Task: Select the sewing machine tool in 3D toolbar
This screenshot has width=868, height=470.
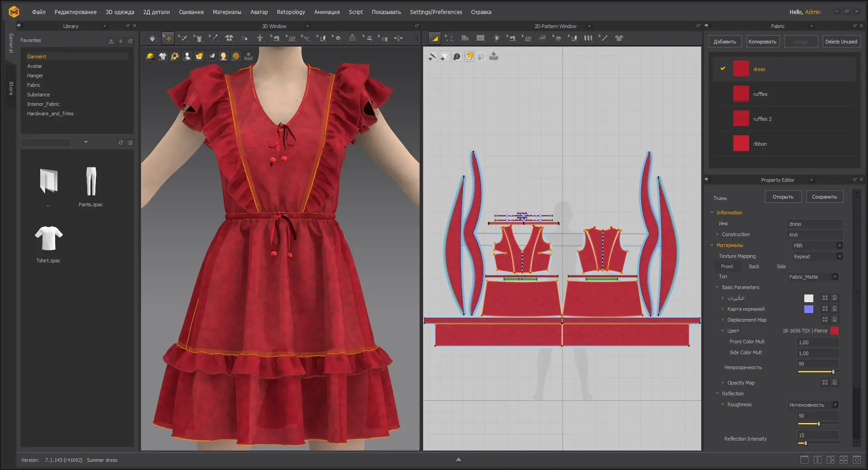Action: tap(275, 38)
